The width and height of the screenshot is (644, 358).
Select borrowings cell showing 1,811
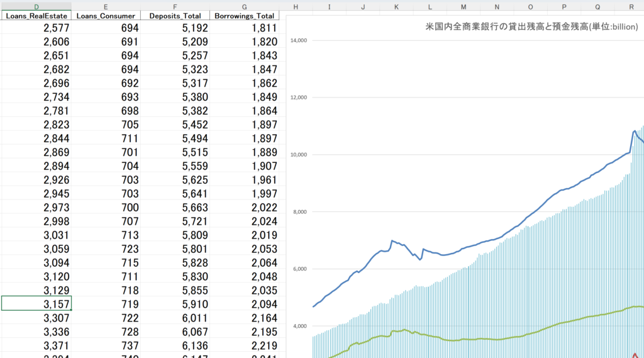(x=243, y=28)
